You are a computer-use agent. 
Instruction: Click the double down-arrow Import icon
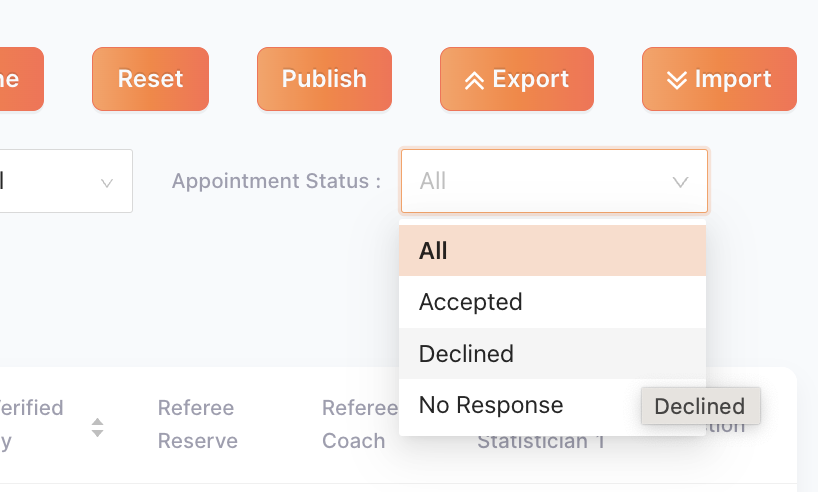677,80
